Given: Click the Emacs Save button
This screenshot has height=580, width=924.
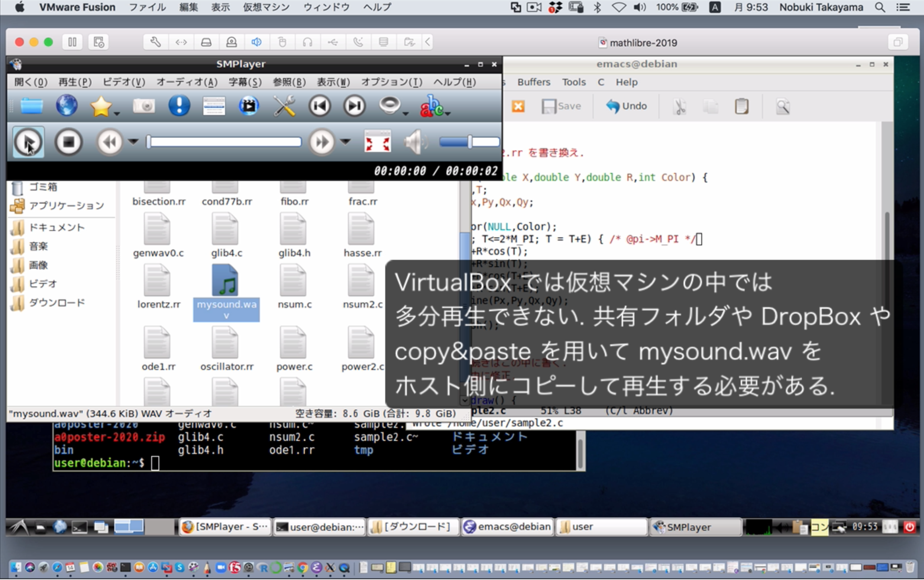Looking at the screenshot, I should (561, 106).
